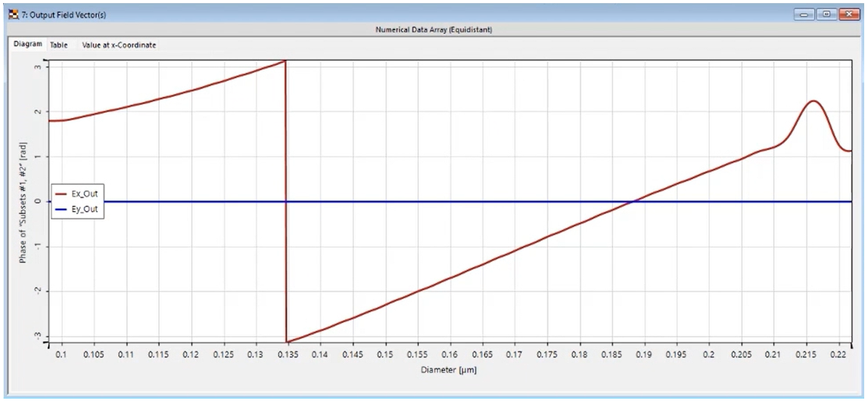The image size is (868, 401).
Task: Click the Ex_Out curve peak near 0.215
Action: pos(814,101)
